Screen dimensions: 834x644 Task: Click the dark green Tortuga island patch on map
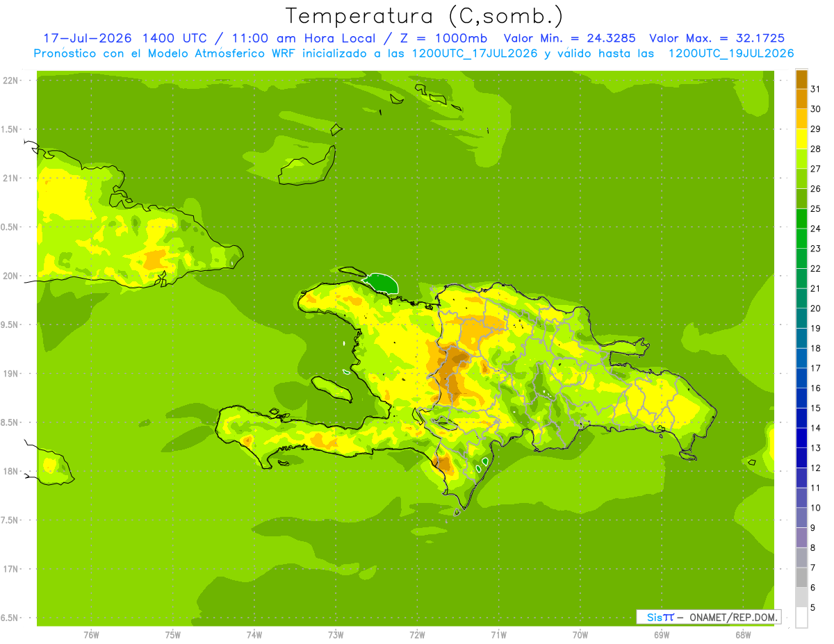point(382,283)
